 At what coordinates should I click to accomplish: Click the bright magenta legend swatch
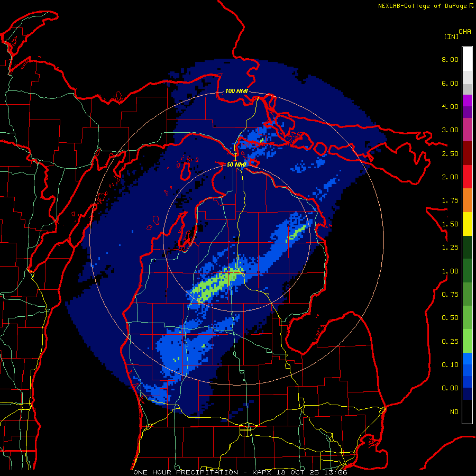coord(467,100)
